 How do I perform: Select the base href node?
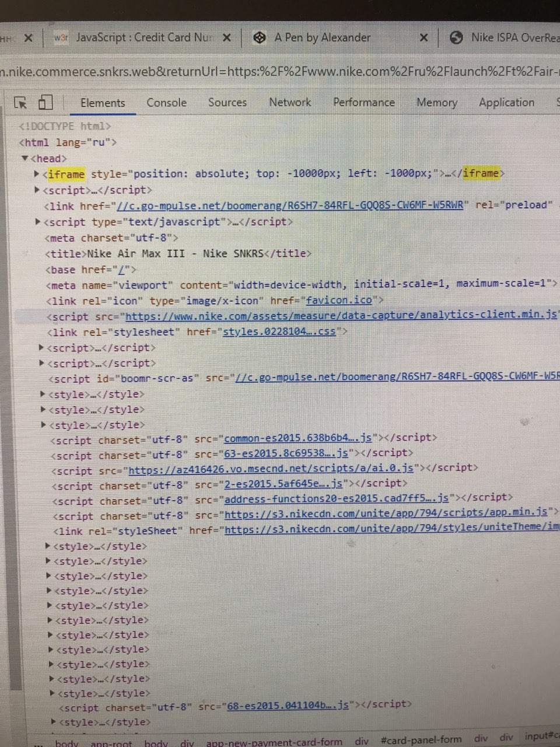(x=91, y=270)
